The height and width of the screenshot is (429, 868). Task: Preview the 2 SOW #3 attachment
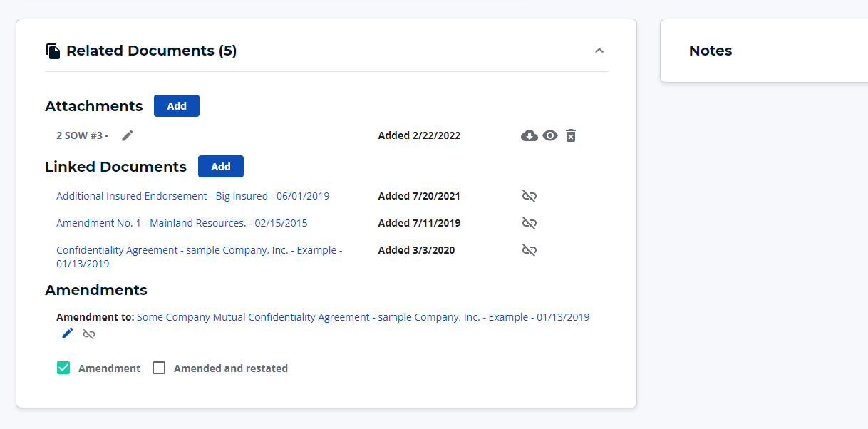(550, 135)
